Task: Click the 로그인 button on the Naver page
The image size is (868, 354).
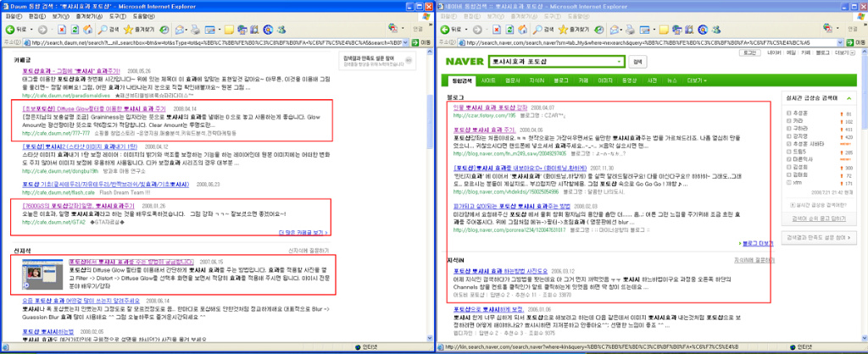Action: coord(749,53)
